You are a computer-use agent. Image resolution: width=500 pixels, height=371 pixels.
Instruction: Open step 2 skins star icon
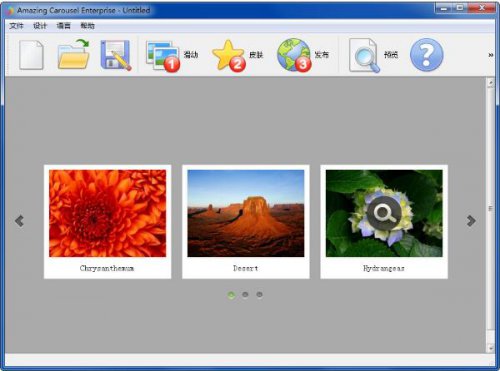229,56
